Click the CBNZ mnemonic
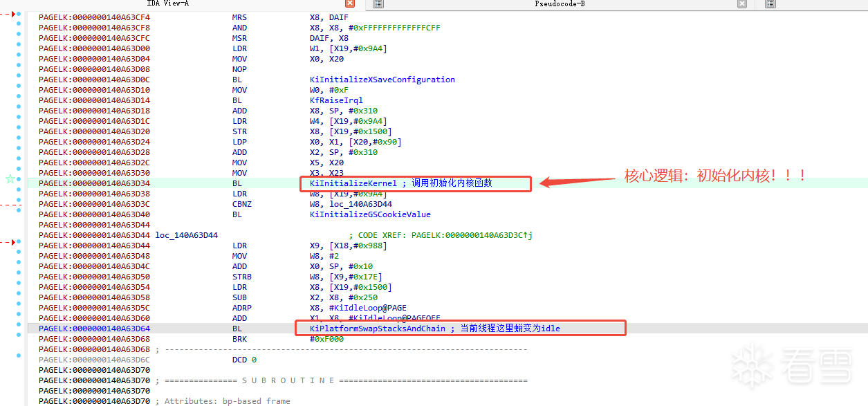The height and width of the screenshot is (406, 868). (x=242, y=204)
